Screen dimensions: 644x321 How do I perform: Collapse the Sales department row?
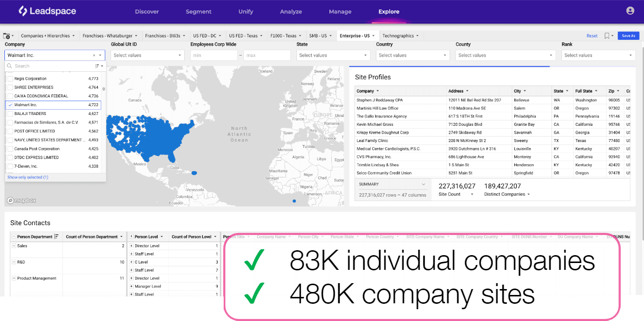click(x=14, y=246)
